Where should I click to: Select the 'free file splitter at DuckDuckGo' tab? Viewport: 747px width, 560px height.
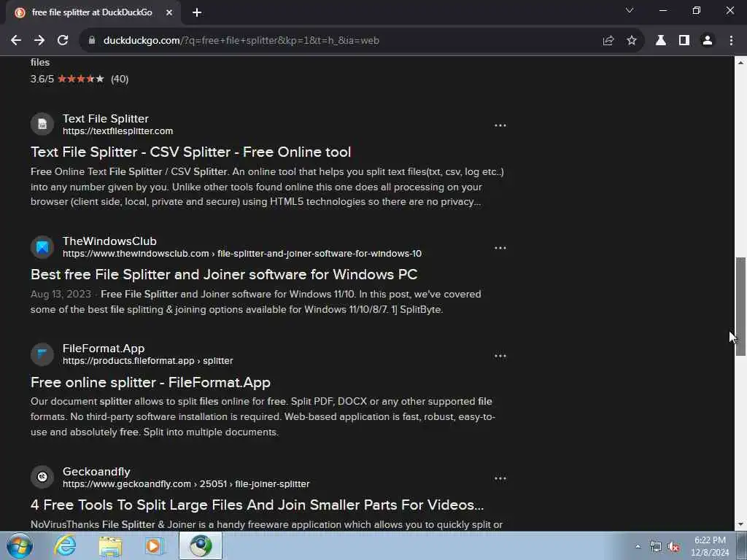coord(92,13)
